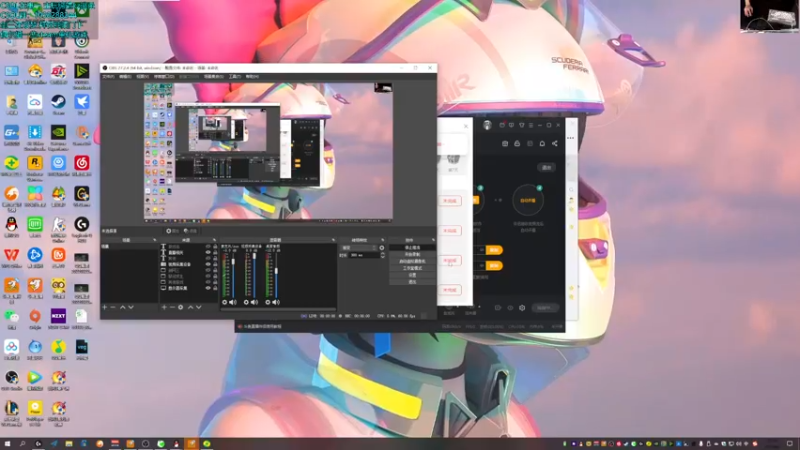Open the 编辑 menu in OBS
800x450 pixels.
point(125,77)
